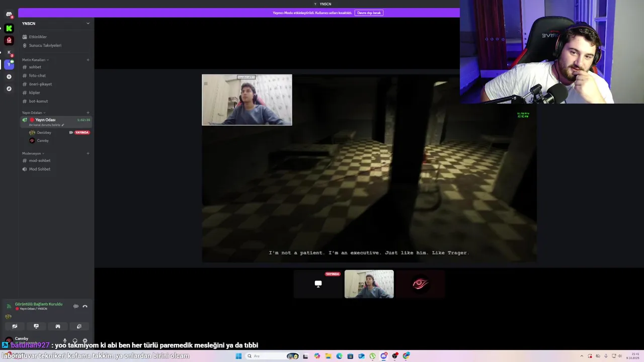Open Copilot icon on taskbar
The image size is (644, 362).
[317, 356]
